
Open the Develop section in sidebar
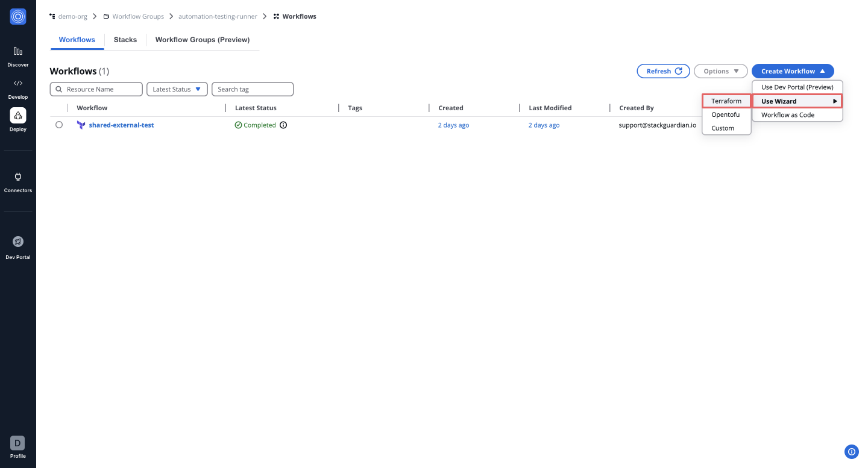point(18,89)
